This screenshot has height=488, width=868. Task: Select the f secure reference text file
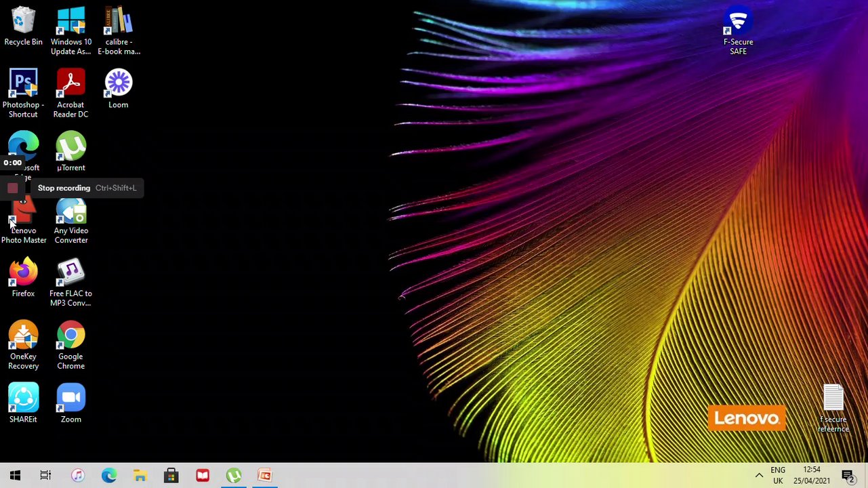coord(833,409)
